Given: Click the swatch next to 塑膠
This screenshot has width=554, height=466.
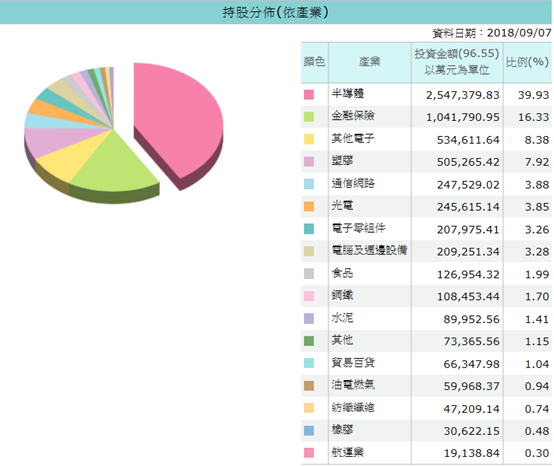Looking at the screenshot, I should coord(309,162).
